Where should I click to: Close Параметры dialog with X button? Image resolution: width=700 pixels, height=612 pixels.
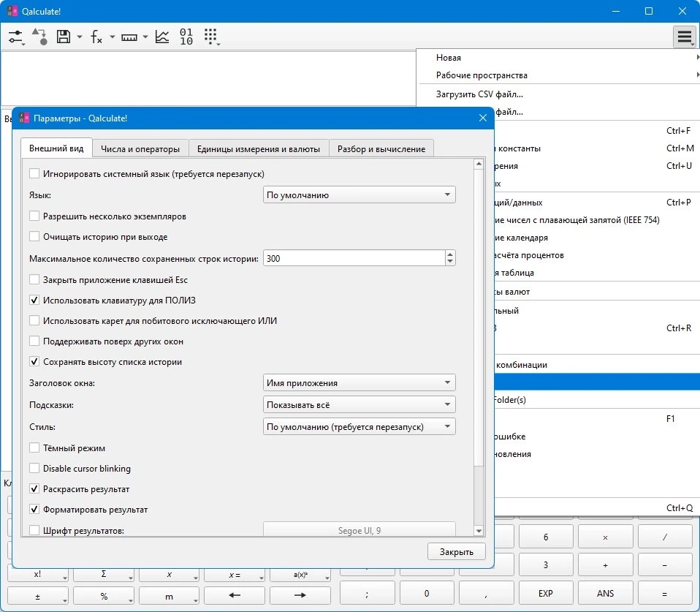[482, 118]
